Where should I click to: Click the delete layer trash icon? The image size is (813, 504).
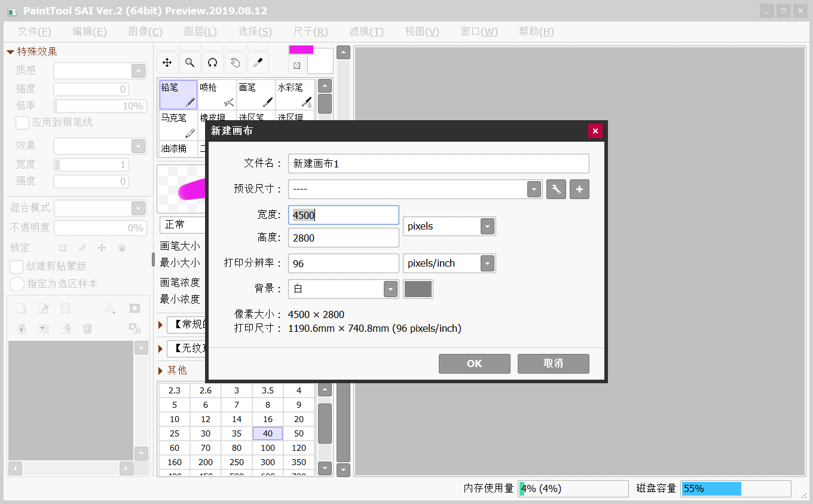tap(87, 328)
